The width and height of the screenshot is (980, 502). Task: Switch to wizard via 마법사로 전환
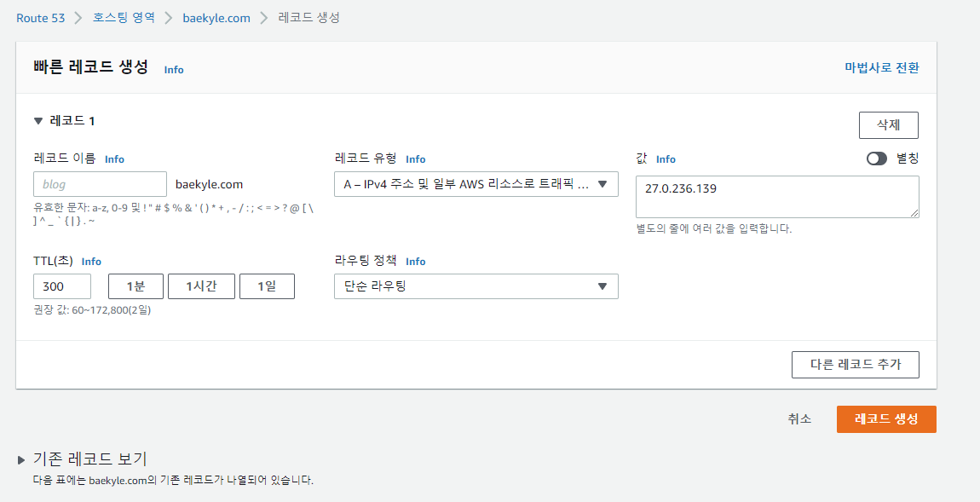882,67
